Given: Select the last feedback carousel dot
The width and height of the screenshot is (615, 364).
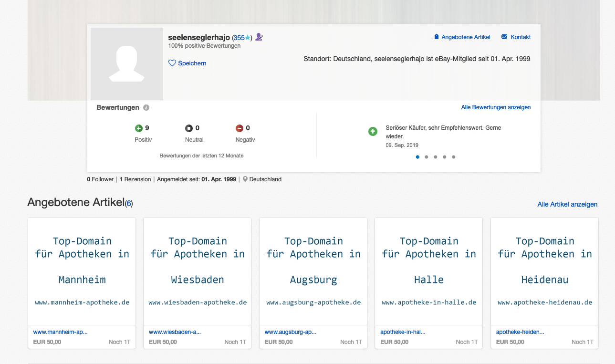Looking at the screenshot, I should 454,157.
